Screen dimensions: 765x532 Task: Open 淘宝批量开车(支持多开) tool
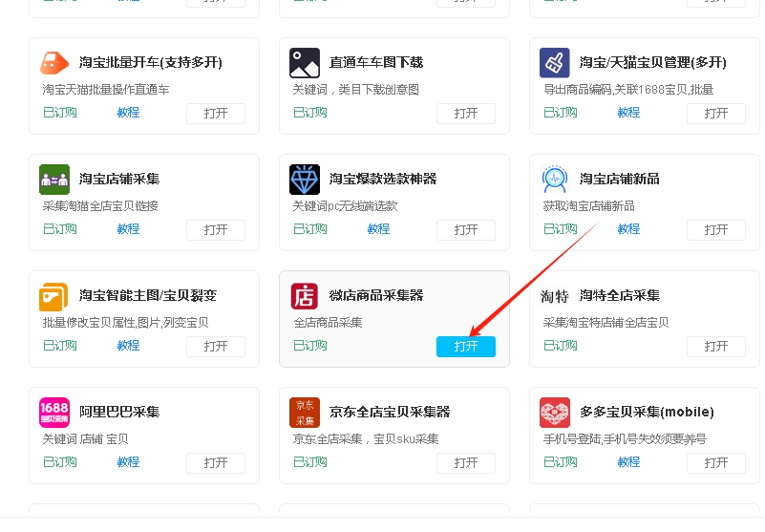tap(216, 114)
